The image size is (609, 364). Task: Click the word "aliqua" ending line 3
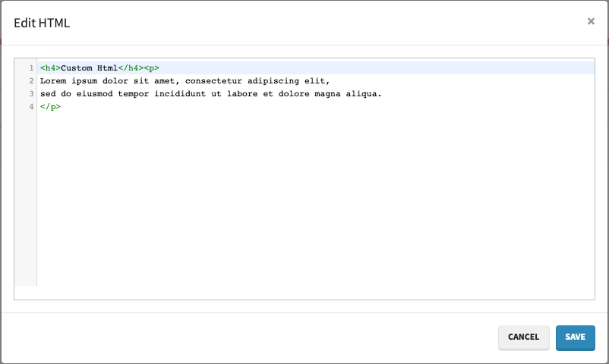tap(363, 94)
